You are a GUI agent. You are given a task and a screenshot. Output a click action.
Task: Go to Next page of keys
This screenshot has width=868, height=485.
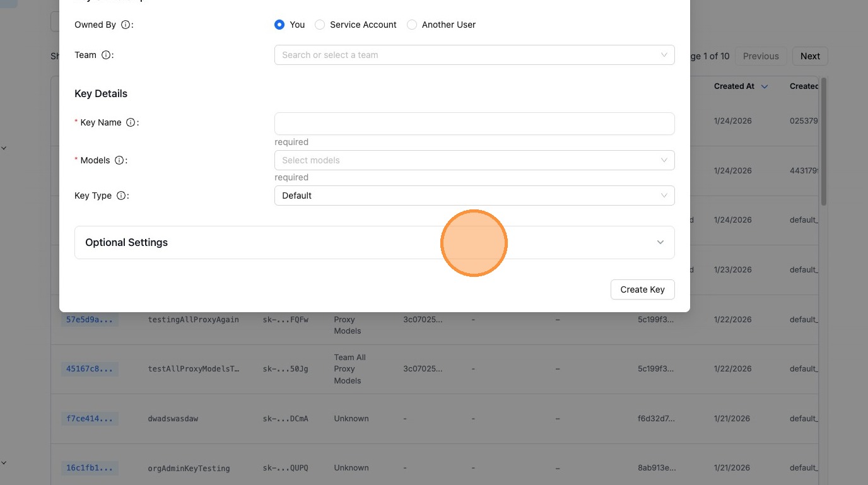coord(809,56)
